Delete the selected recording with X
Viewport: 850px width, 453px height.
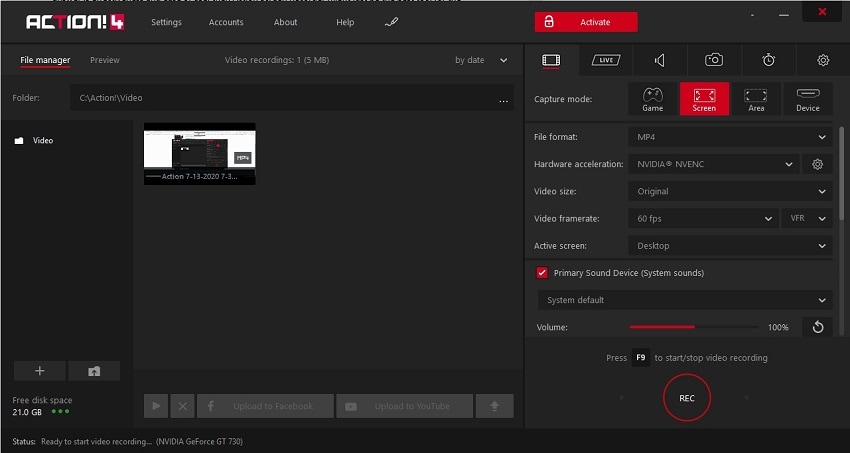[183, 406]
